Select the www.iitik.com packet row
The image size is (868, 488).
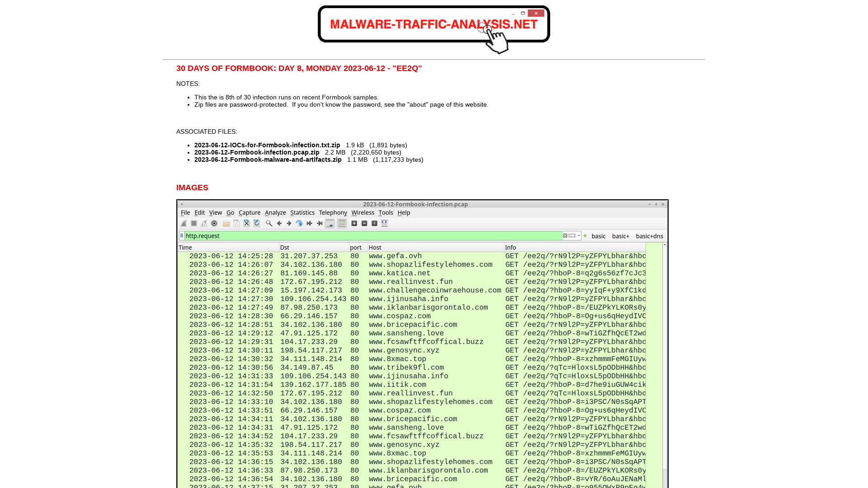click(412, 385)
